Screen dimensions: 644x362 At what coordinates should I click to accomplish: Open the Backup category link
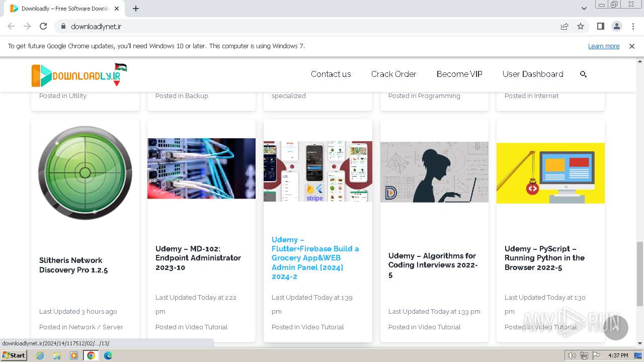pos(196,96)
